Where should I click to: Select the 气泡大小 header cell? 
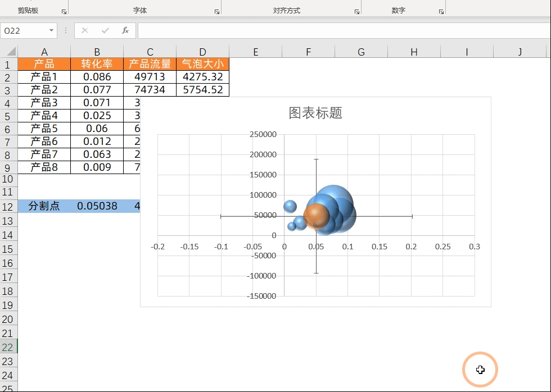pos(202,64)
